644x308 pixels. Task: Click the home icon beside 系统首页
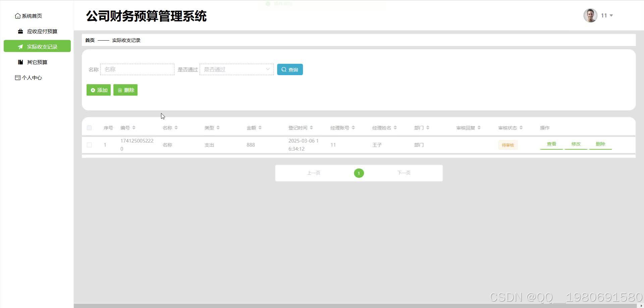[x=18, y=16]
